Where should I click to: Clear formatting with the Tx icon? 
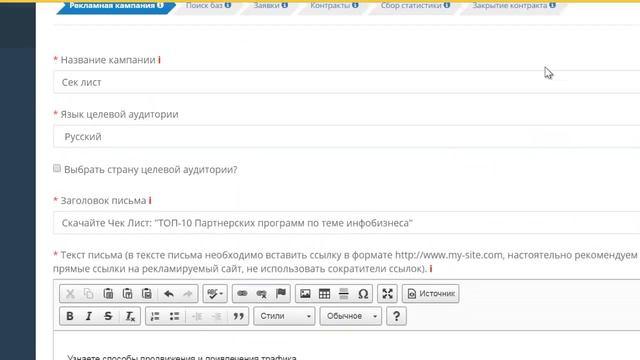[130, 316]
